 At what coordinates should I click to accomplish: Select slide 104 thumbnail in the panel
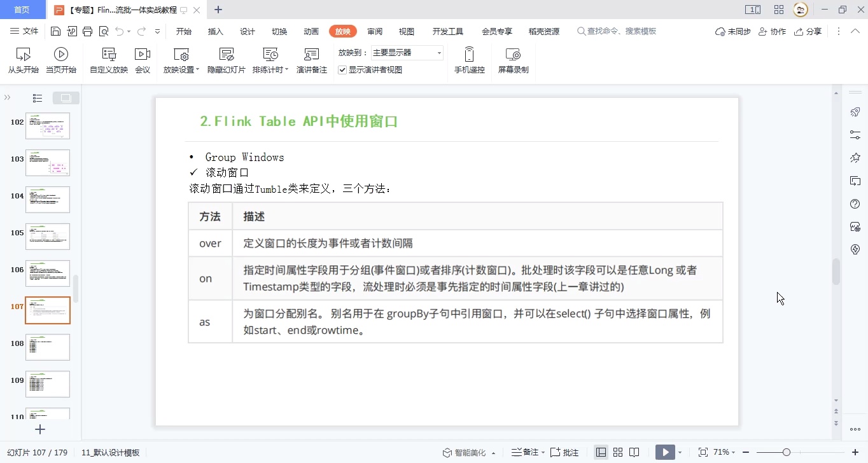(x=47, y=199)
